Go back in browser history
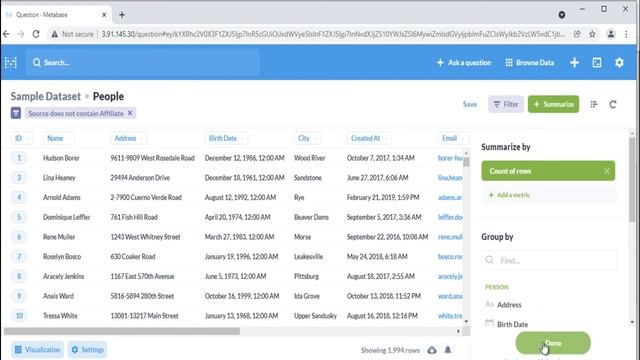This screenshot has height=360, width=640. (7, 34)
